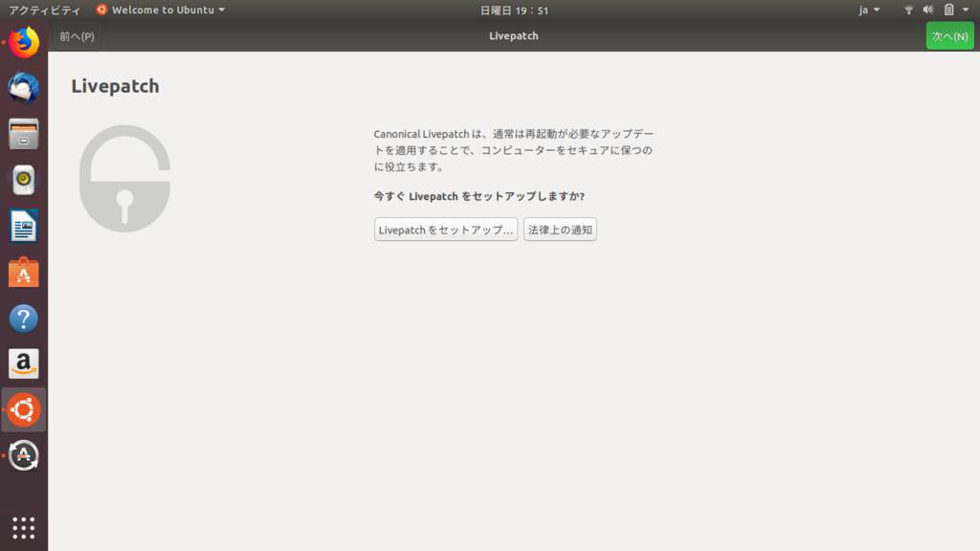Expand the system menu arrow
Viewport: 980px width, 551px height.
coord(966,10)
